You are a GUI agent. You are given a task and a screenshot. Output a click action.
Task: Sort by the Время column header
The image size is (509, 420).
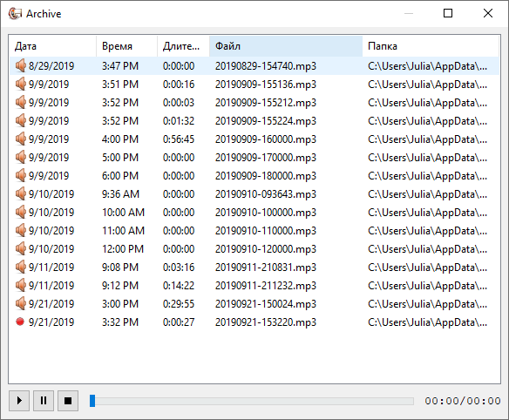[126, 46]
